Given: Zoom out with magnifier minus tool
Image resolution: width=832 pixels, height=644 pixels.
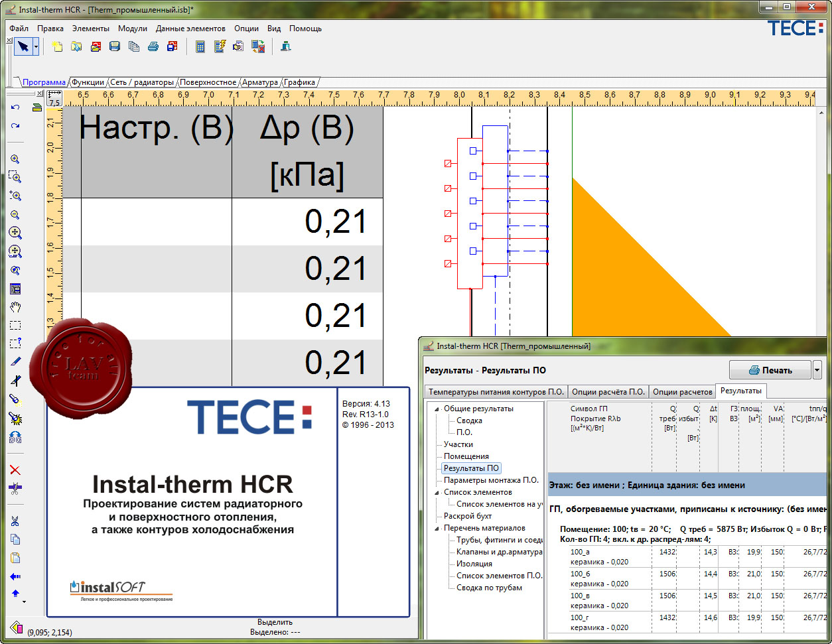Looking at the screenshot, I should (x=15, y=215).
